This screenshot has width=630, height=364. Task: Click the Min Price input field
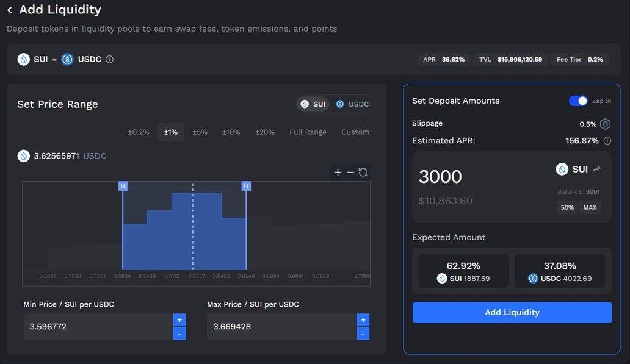(x=98, y=327)
